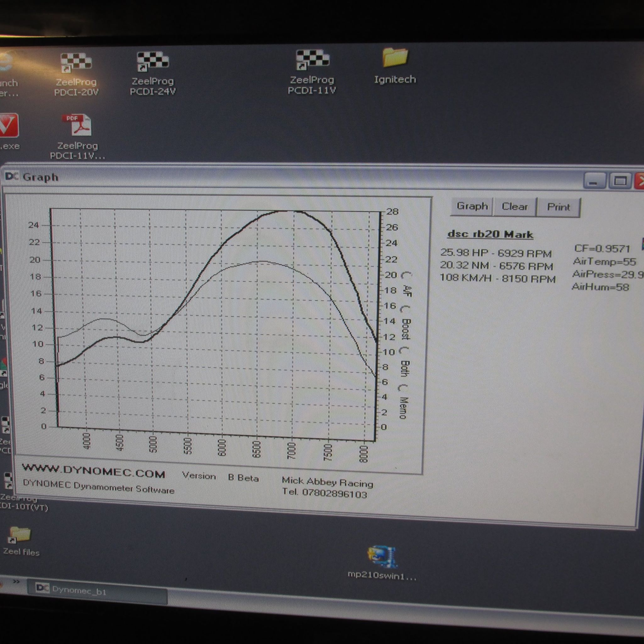Click the AirPress value

coord(608,274)
